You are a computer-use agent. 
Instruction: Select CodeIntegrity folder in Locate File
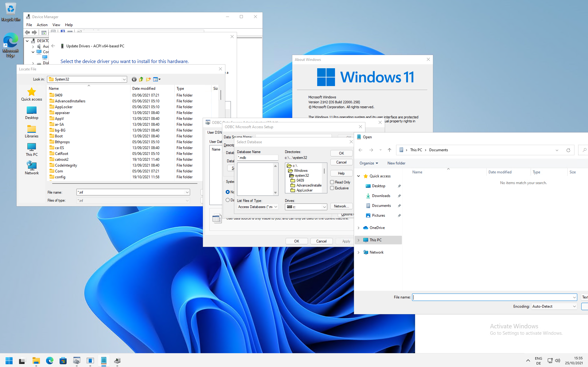click(x=66, y=165)
